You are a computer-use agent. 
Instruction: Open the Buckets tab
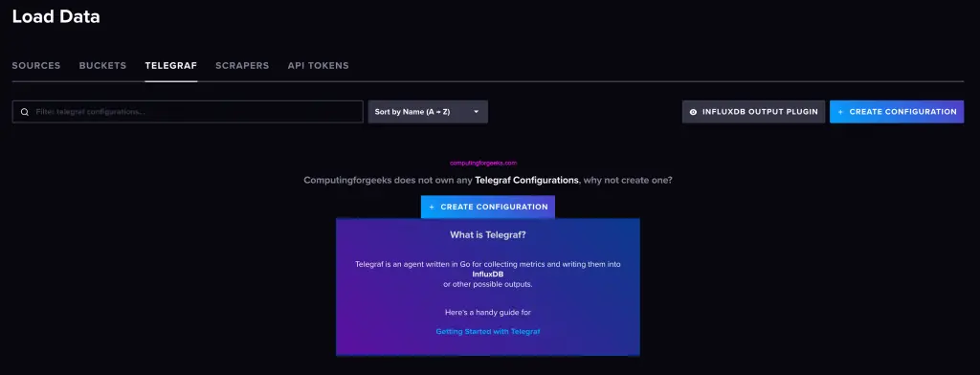102,66
